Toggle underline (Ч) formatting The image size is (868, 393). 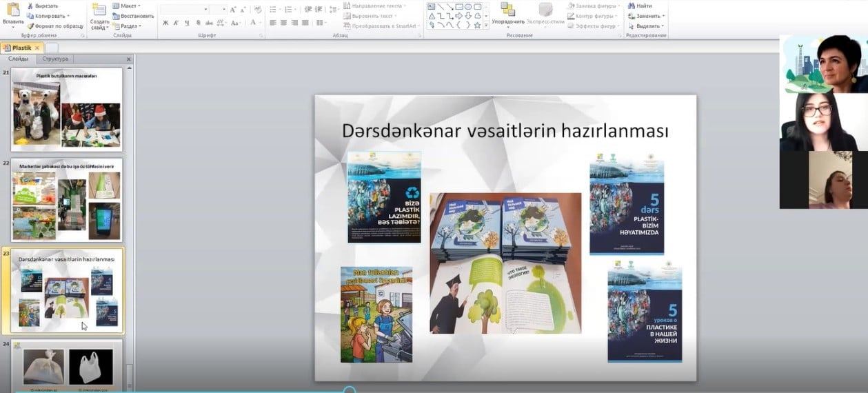click(x=188, y=23)
